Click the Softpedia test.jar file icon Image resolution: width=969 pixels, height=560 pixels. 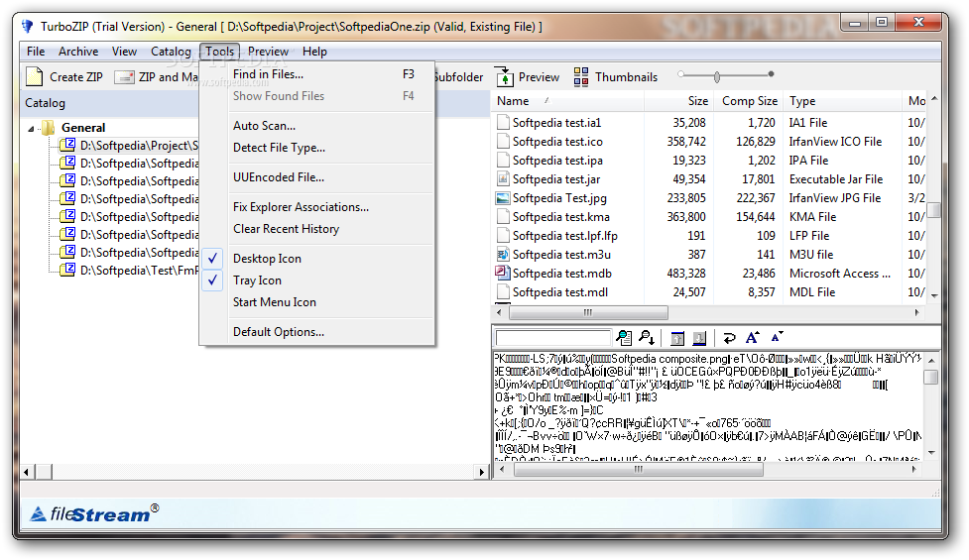click(503, 179)
